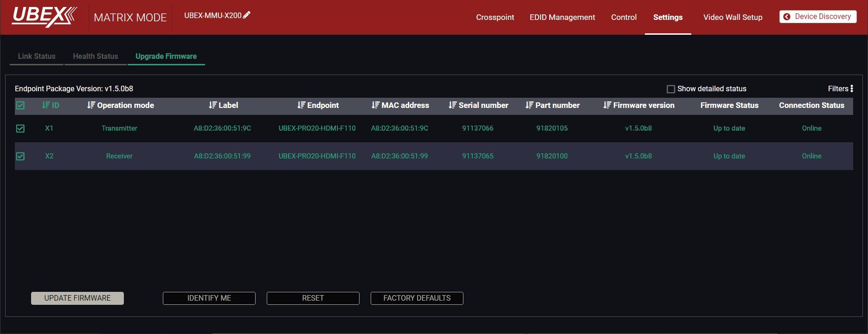Click the RESET button
This screenshot has height=334, width=868.
[x=313, y=298]
